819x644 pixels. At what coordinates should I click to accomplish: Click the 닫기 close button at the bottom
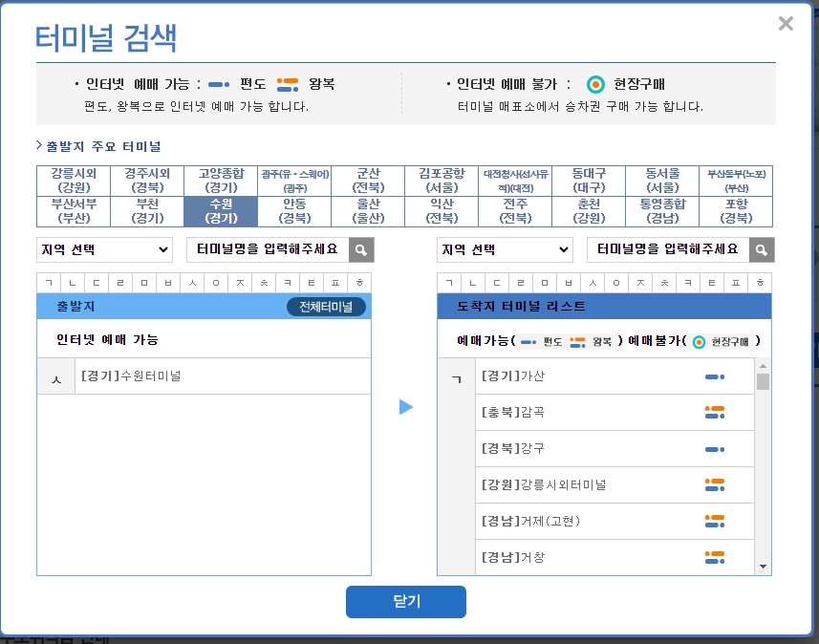point(405,602)
